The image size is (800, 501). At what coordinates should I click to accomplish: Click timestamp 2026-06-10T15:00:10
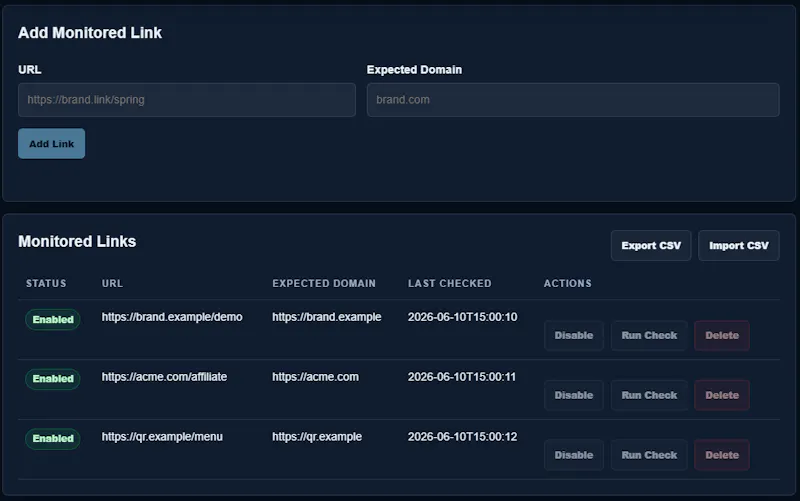pos(462,317)
